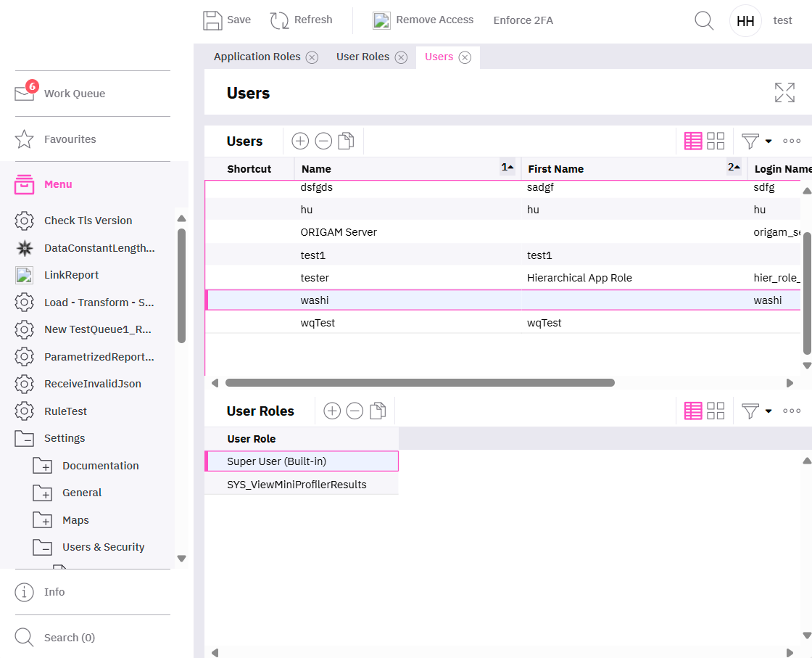This screenshot has width=812, height=658.
Task: Duplicate record in User Roles panel
Action: 378,411
